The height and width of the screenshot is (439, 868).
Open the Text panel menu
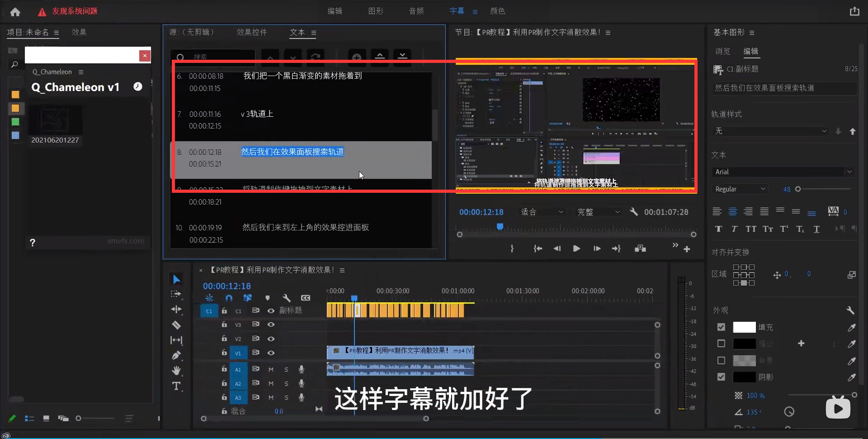(x=314, y=33)
